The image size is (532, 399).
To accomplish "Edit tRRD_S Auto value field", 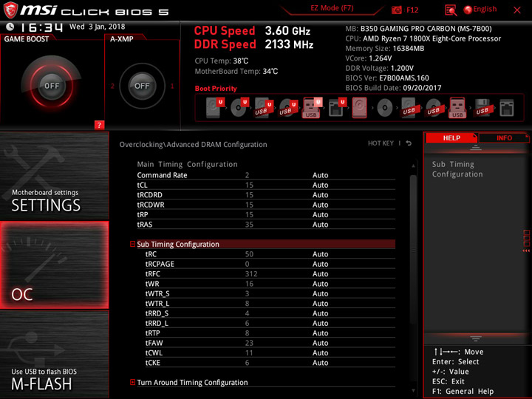I will (x=320, y=313).
